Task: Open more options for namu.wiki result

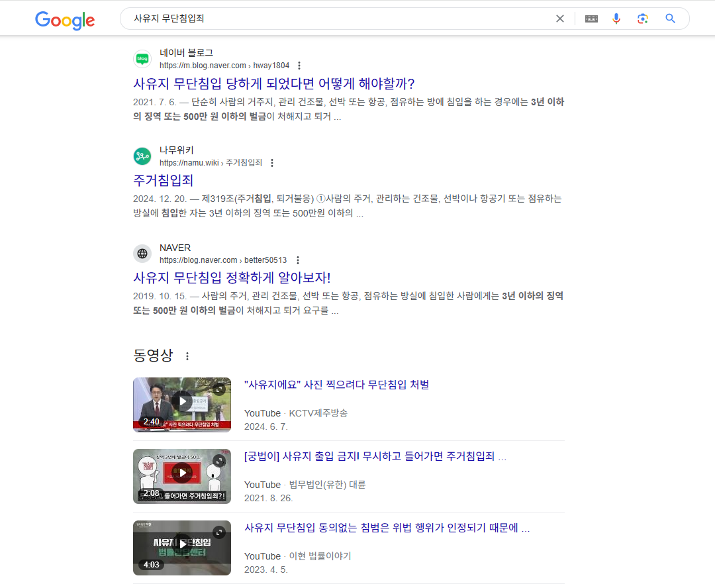Action: point(272,163)
